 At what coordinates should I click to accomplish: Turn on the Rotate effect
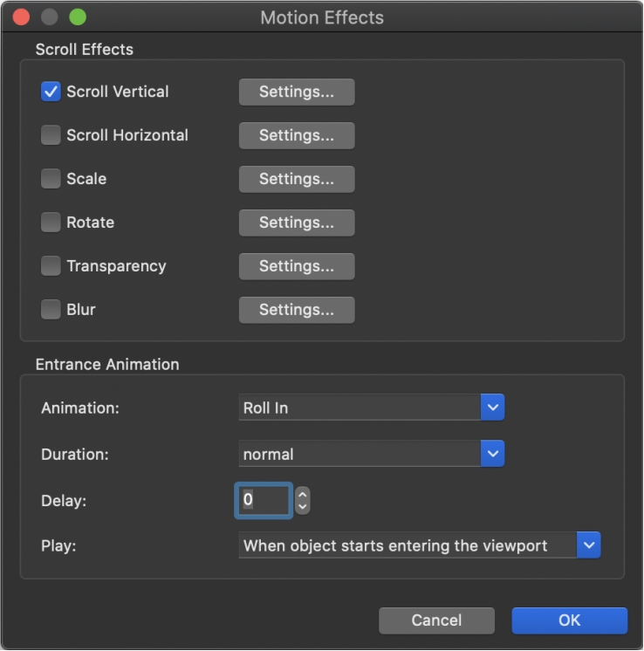click(x=51, y=223)
